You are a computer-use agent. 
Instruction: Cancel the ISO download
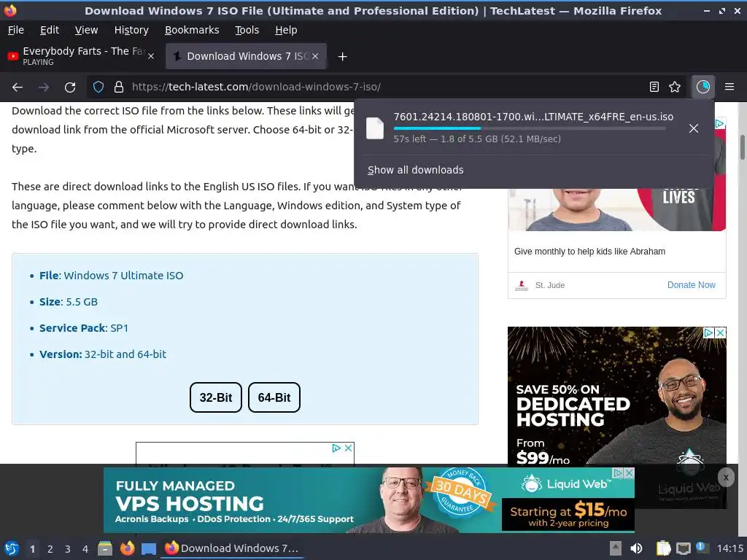coord(694,128)
